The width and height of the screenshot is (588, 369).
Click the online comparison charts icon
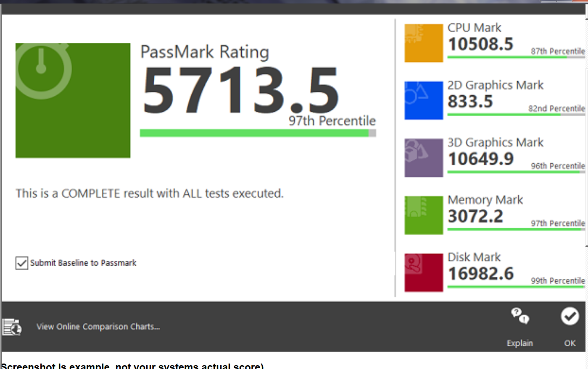coord(12,327)
